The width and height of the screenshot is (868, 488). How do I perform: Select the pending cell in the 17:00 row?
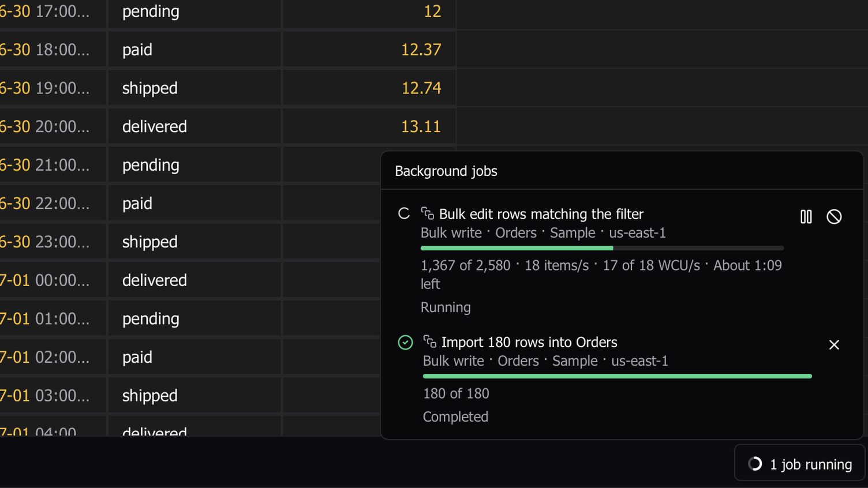[x=194, y=13]
